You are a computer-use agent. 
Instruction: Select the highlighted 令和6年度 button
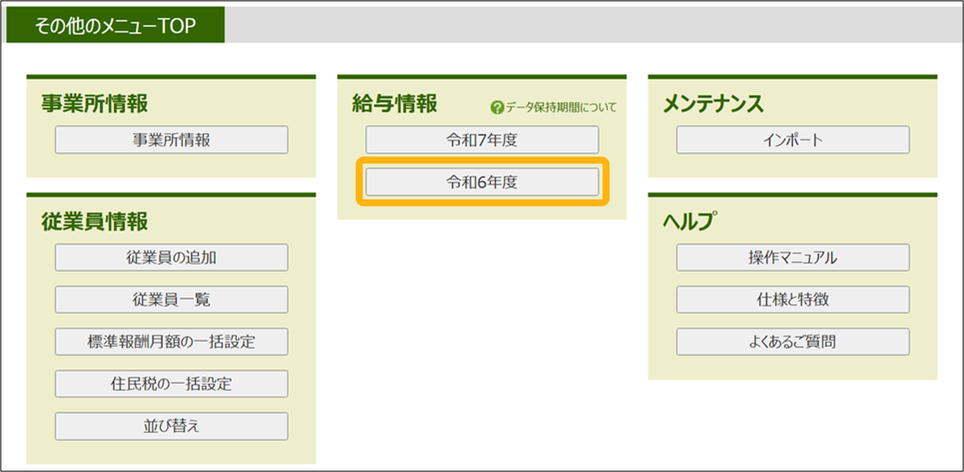[x=482, y=182]
